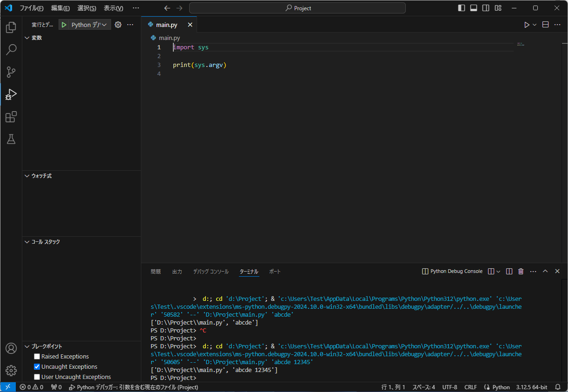Viewport: 568px width, 392px height.
Task: Maximize the panel with up chevron
Action: click(x=545, y=271)
